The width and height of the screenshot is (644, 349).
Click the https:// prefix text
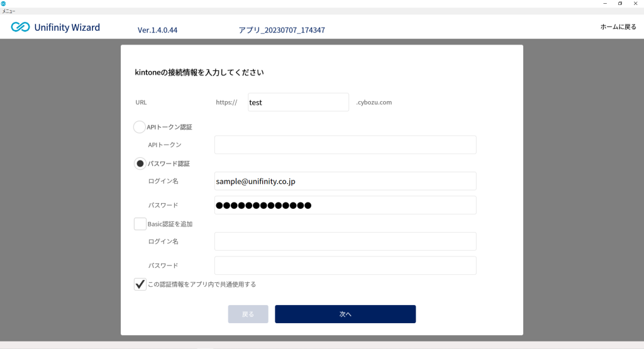click(226, 102)
